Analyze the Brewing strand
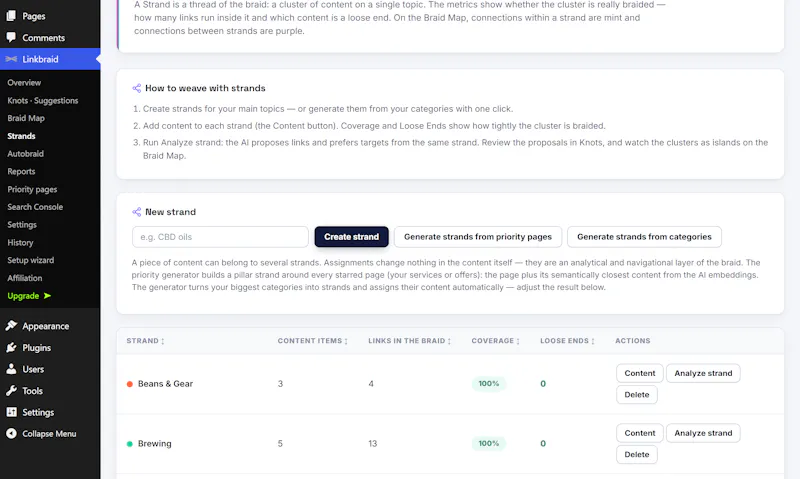800x479 pixels. [x=703, y=433]
